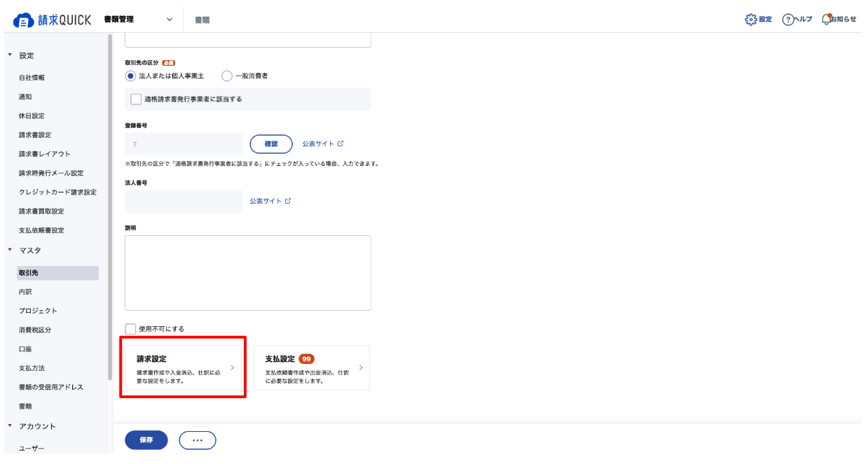This screenshot has height=464, width=868.
Task: Select 法人または個人事業主 radio button
Action: pyautogui.click(x=130, y=76)
